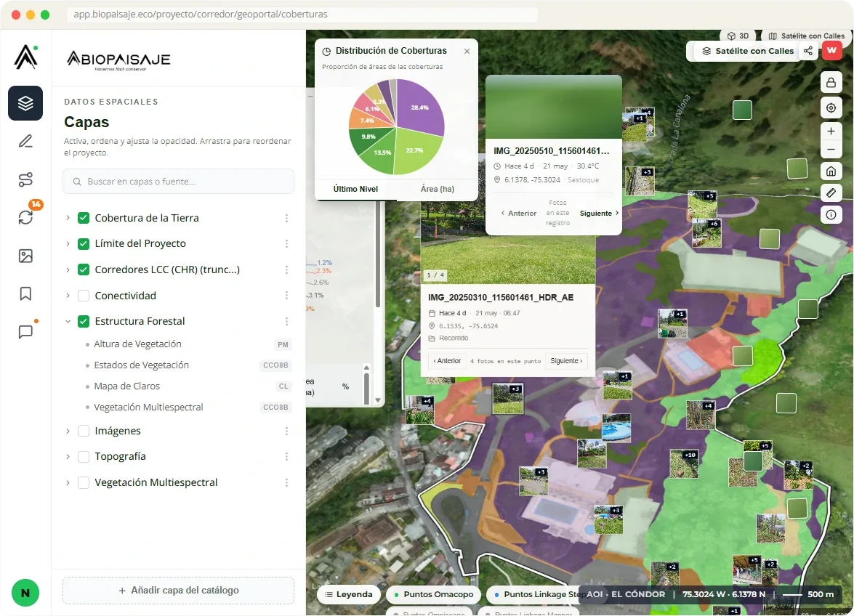Click the locate target crosshair icon

click(831, 108)
